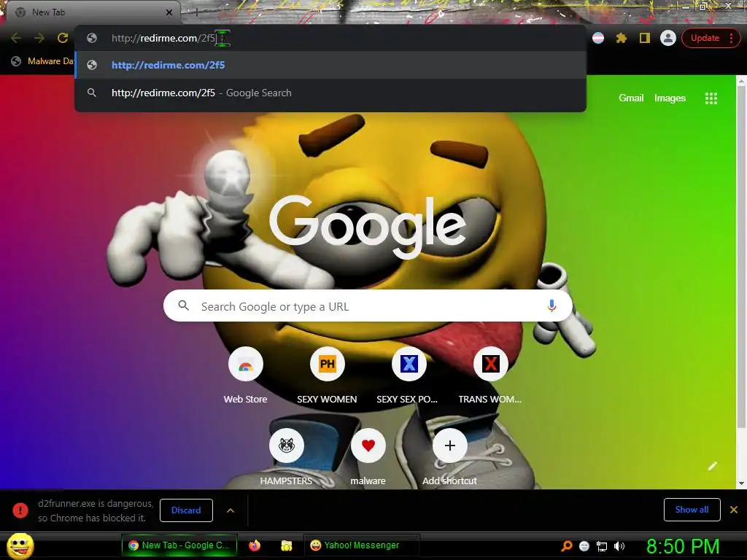Open the Gmail link
747x560 pixels.
click(x=631, y=98)
